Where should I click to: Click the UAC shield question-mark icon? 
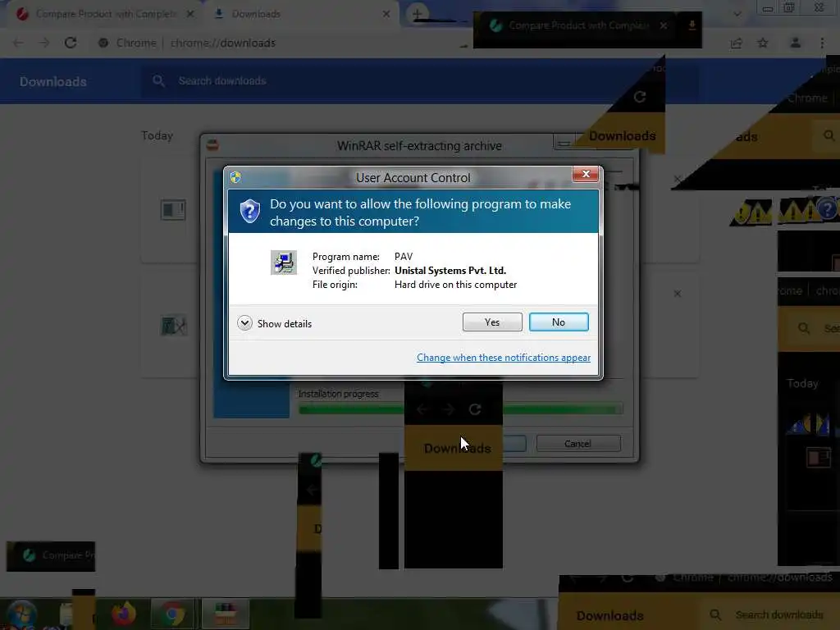249,212
